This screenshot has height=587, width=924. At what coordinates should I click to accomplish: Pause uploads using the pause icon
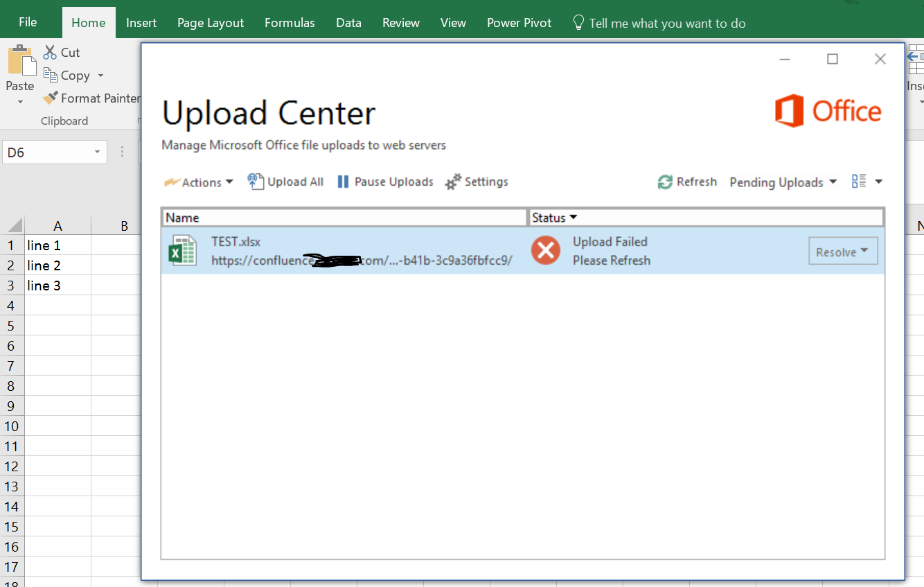click(x=343, y=182)
